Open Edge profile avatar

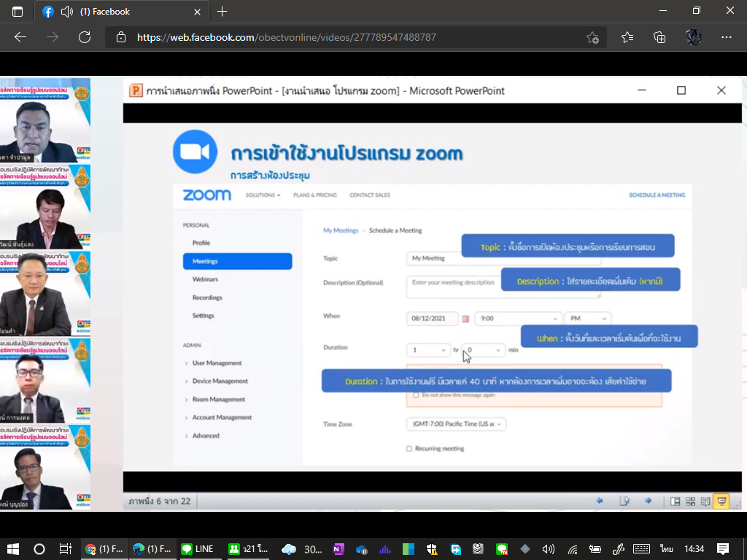click(693, 37)
